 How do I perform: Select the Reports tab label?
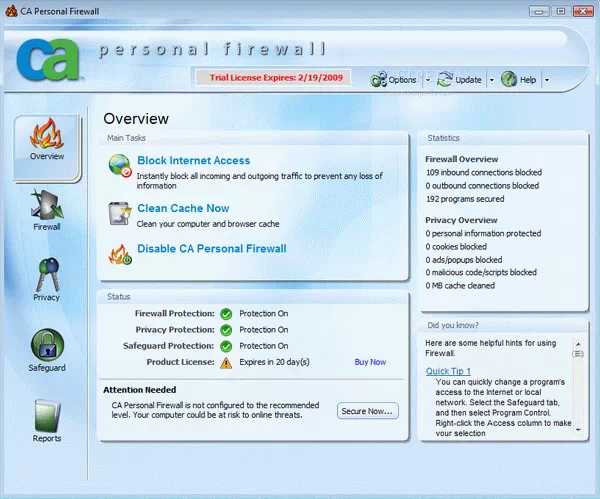47,438
